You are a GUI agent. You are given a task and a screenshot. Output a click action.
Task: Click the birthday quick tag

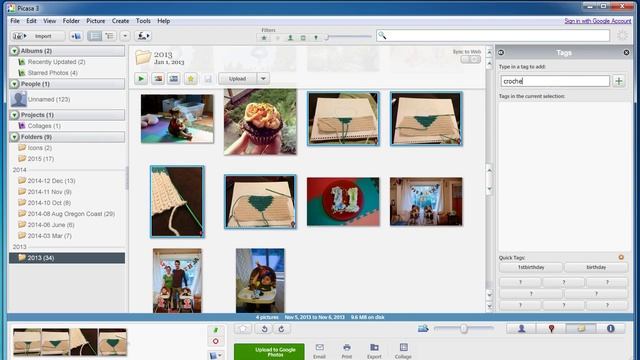(596, 267)
